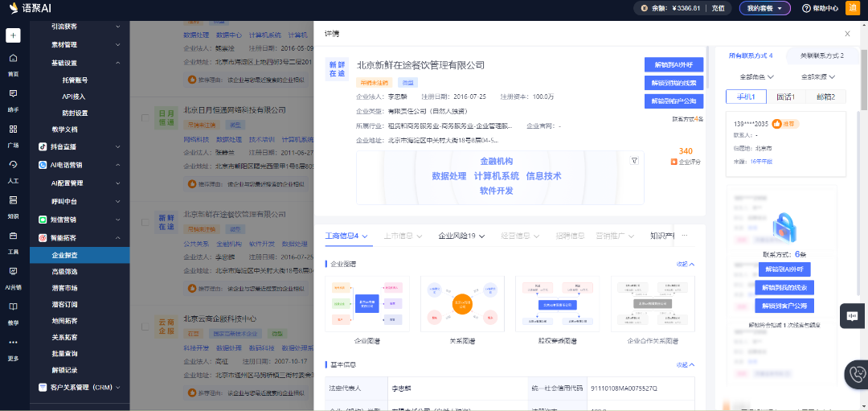The height and width of the screenshot is (411, 868).
Task: Click the 充值 recharge link in header
Action: pyautogui.click(x=718, y=8)
